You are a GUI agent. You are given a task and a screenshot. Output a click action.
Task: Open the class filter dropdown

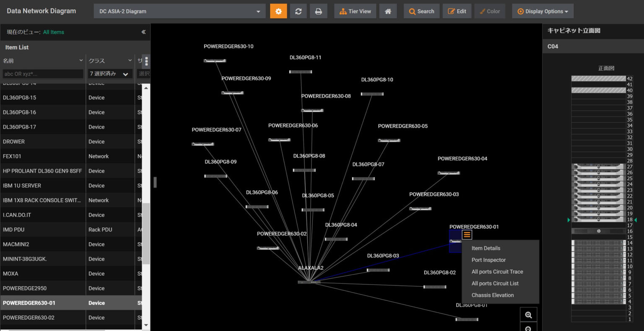point(110,74)
